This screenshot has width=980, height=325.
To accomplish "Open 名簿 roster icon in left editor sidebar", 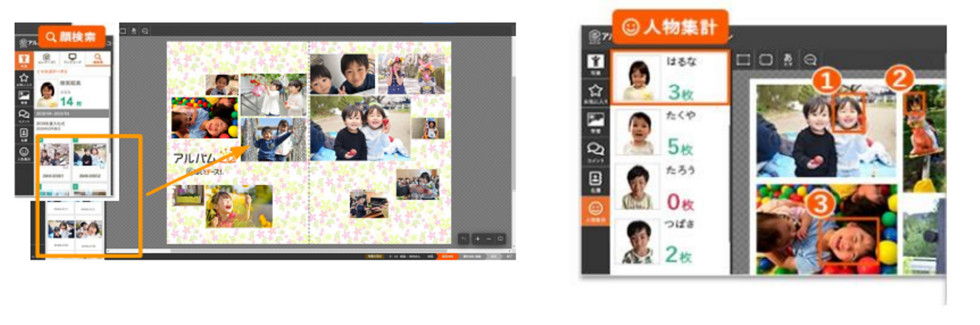I will 23,134.
